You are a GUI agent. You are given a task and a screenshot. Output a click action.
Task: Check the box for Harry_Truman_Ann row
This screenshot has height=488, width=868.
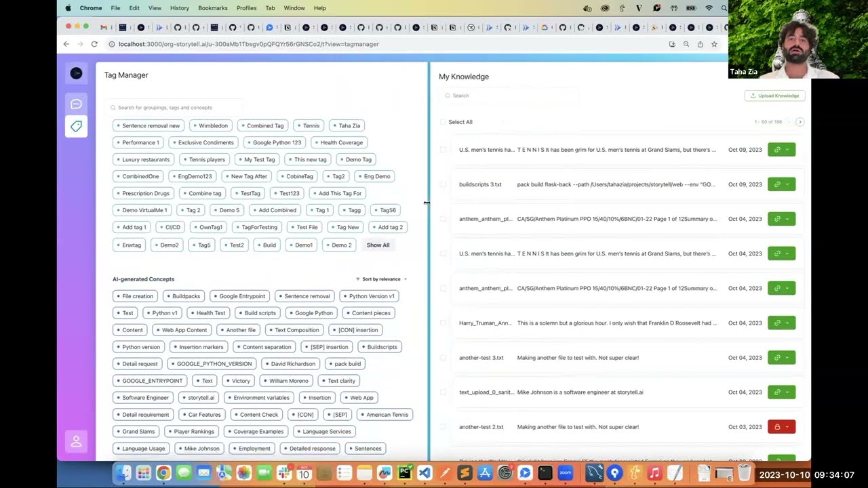443,323
